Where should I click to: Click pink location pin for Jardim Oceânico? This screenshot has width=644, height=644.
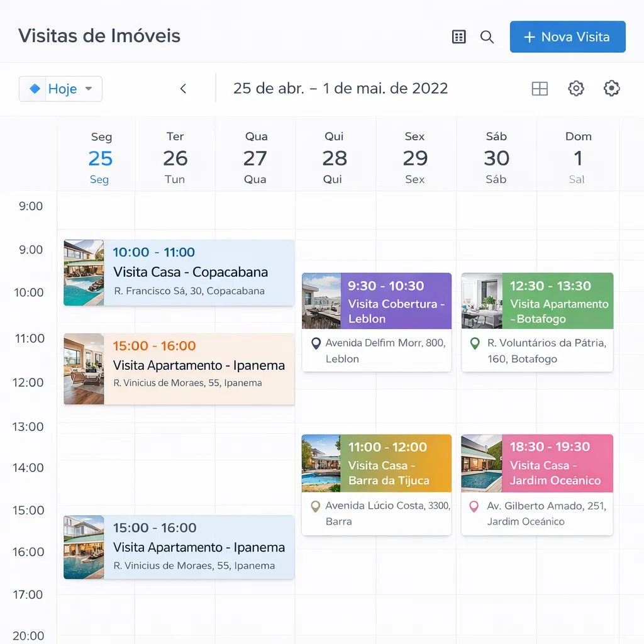[x=474, y=506]
